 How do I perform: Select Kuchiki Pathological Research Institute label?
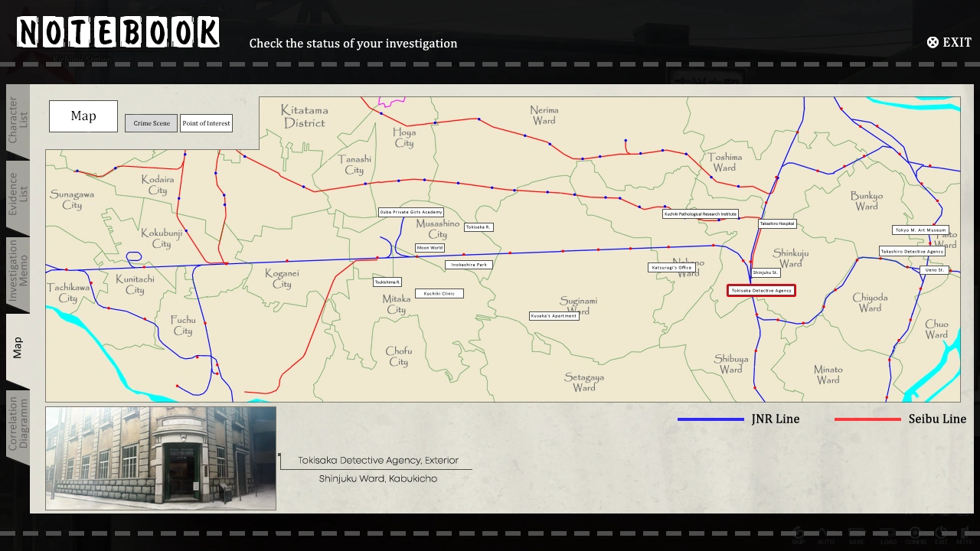(x=701, y=214)
